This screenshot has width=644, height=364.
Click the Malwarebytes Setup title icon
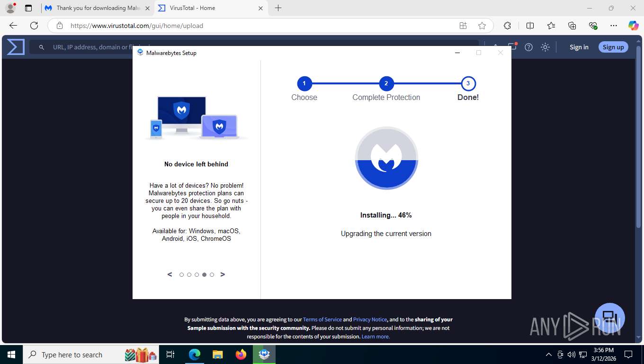(140, 53)
